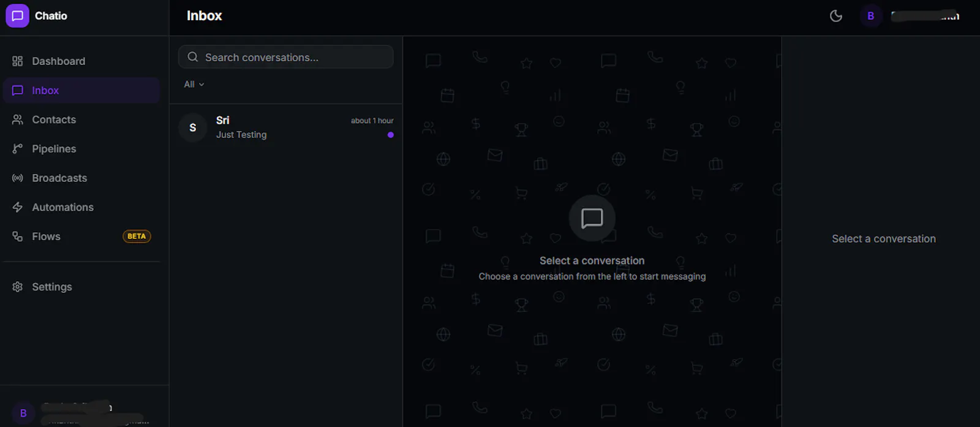Viewport: 980px width, 427px height.
Task: Click the Chatio logo icon
Action: click(17, 16)
